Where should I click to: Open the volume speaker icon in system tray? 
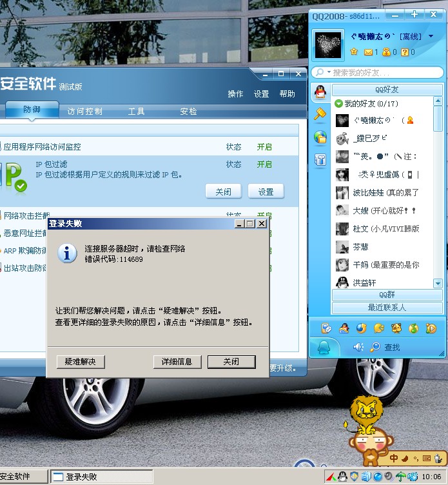point(389,477)
